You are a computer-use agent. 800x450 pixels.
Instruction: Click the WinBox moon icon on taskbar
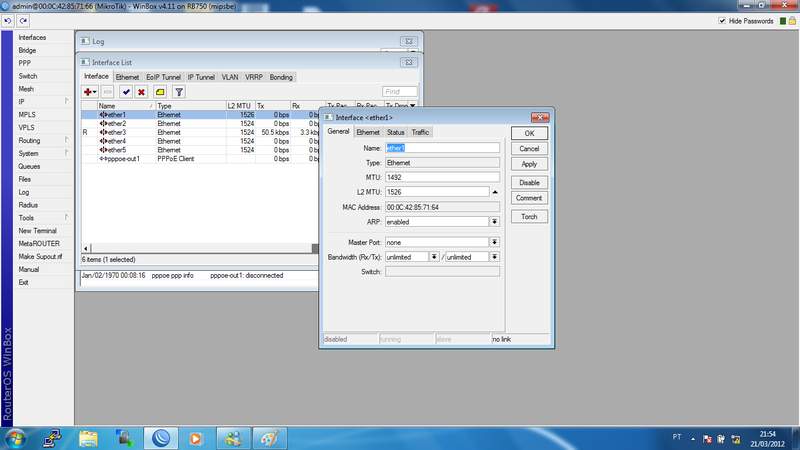[x=161, y=438]
